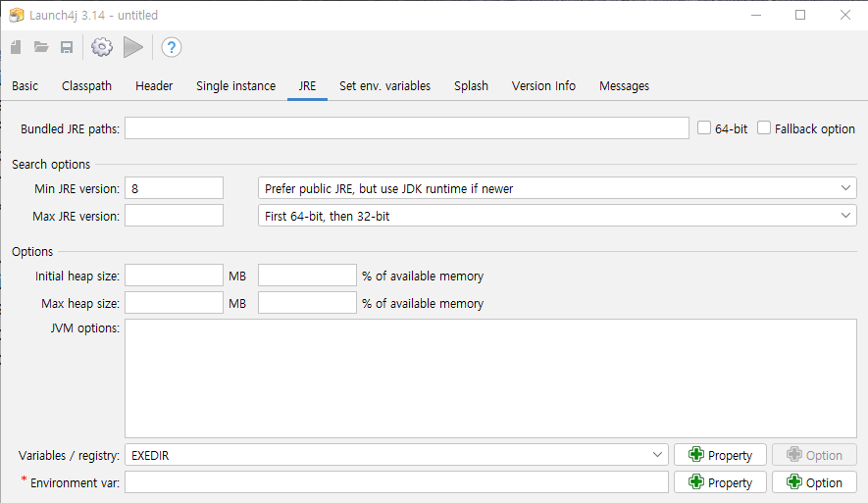Click the Launch4j app icon in title bar
The image size is (868, 503).
click(17, 15)
